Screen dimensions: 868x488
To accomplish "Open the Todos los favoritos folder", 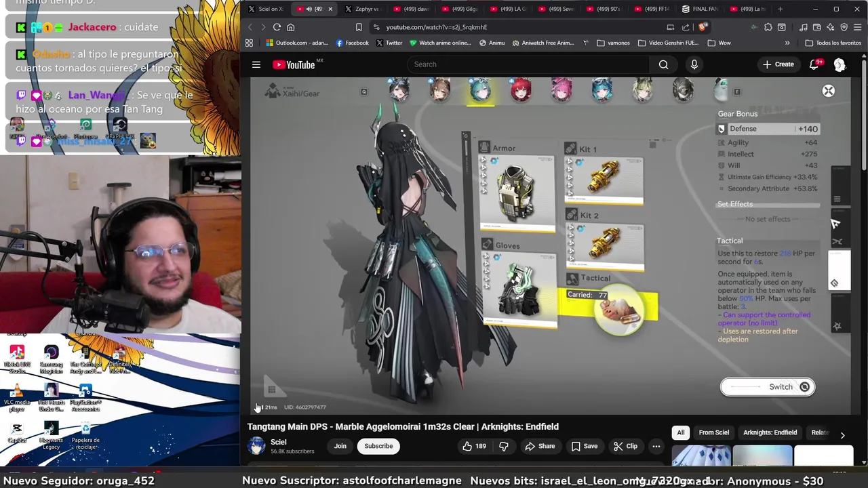I will pyautogui.click(x=833, y=43).
